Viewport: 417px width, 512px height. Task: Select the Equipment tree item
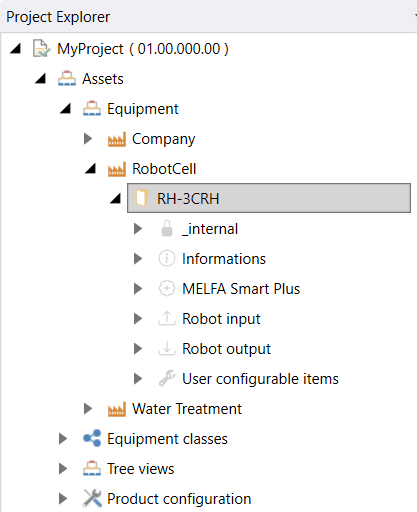(x=143, y=109)
